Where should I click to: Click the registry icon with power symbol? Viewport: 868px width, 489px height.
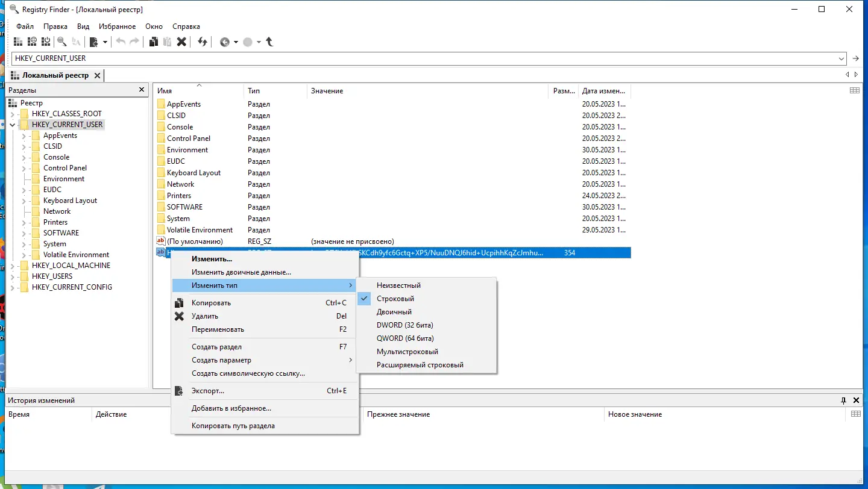(46, 42)
